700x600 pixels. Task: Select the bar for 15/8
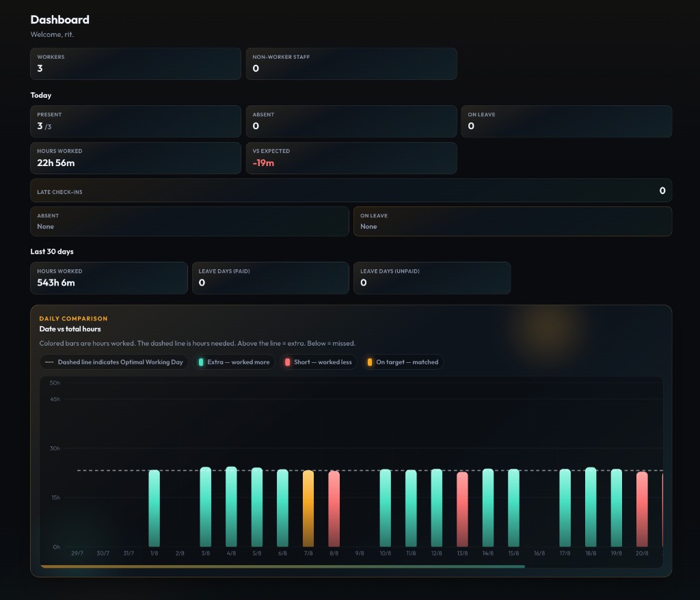(514, 508)
